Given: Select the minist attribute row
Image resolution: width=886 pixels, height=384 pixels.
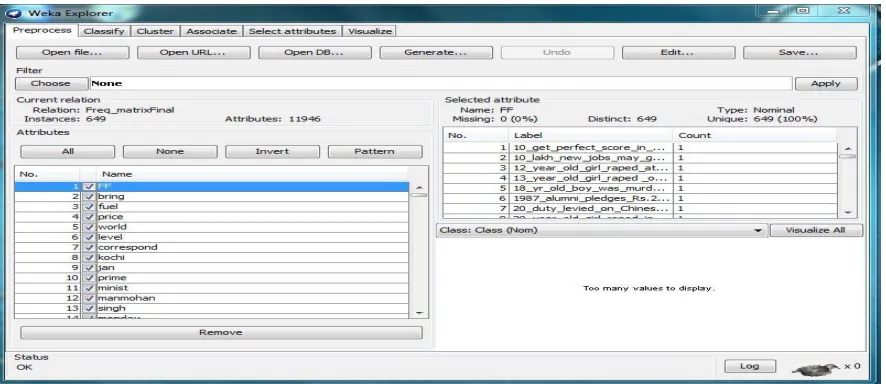Looking at the screenshot, I should tap(211, 288).
